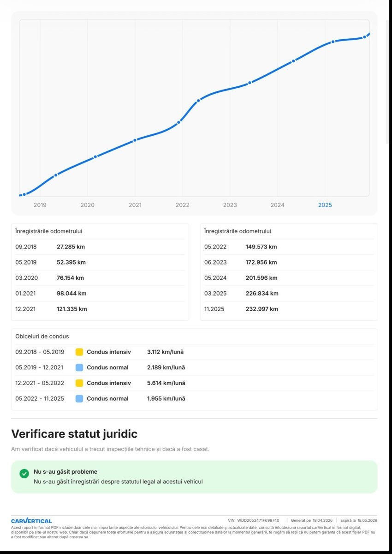
Task: Select the 226.834 km odometer reading
Action: [x=262, y=293]
